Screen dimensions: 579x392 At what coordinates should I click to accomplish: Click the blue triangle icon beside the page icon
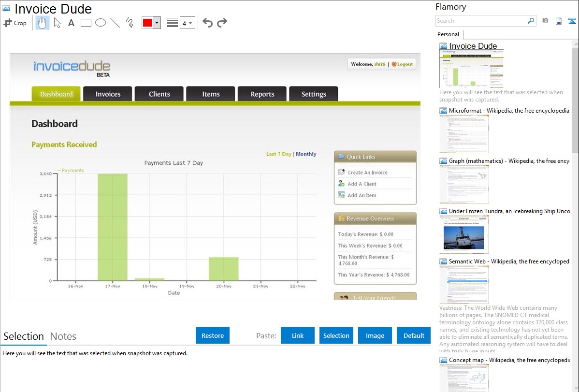coord(572,21)
